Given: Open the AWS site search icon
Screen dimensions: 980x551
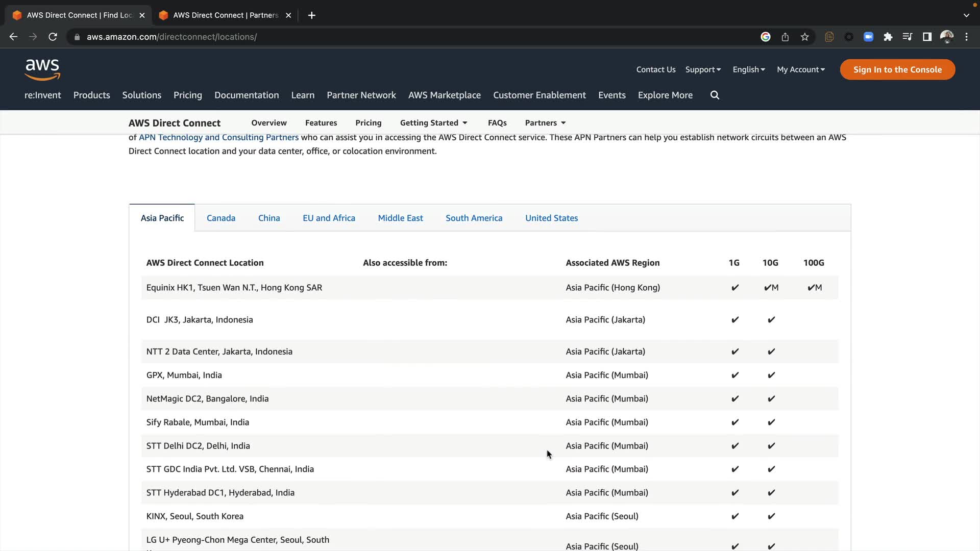Looking at the screenshot, I should tap(715, 95).
